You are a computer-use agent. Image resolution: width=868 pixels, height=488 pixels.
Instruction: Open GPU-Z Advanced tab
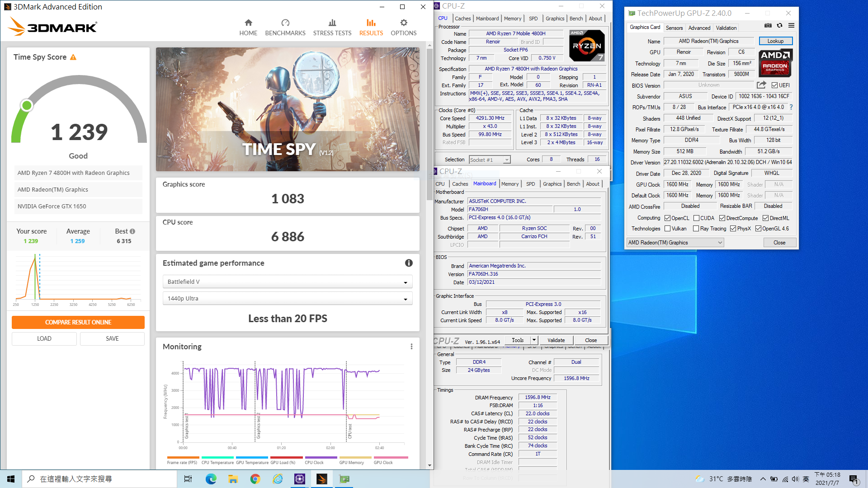[699, 28]
